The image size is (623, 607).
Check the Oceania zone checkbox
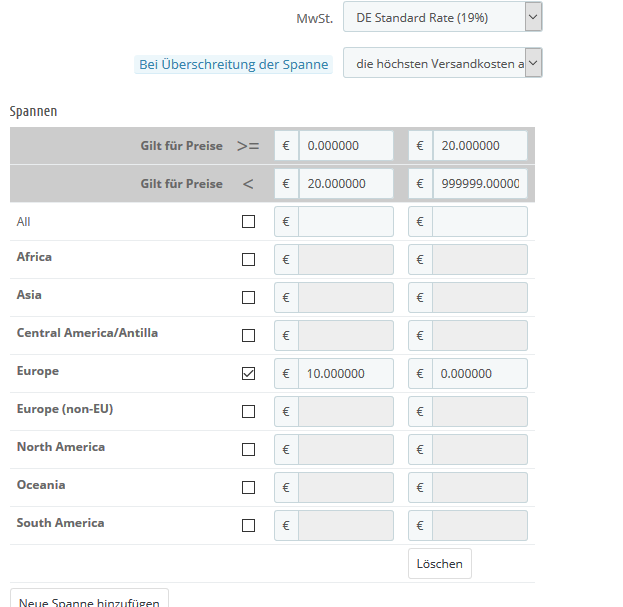click(x=249, y=488)
